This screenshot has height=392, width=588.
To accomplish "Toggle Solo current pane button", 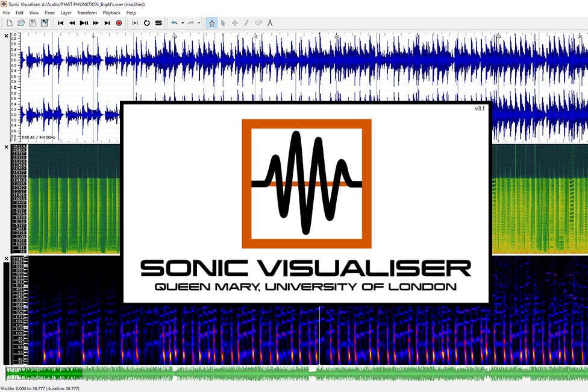I will pos(158,23).
